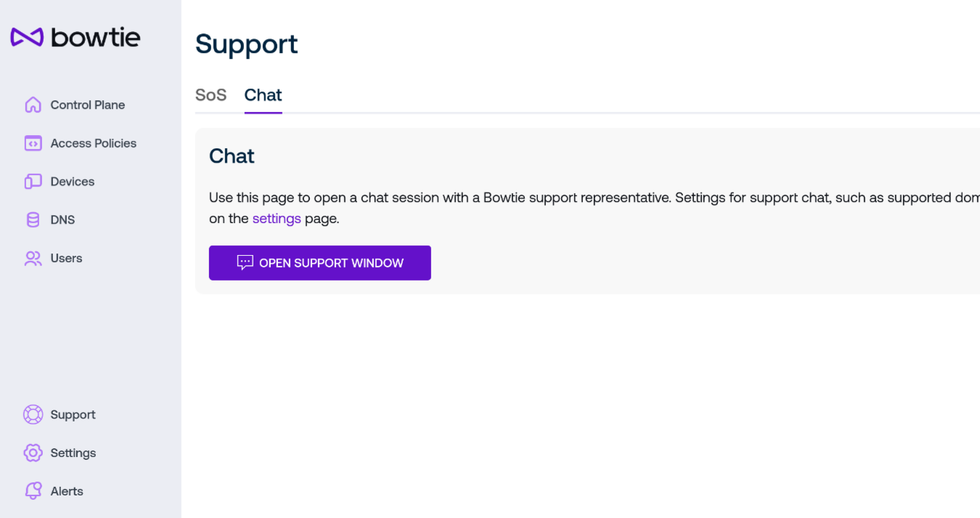Viewport: 980px width, 518px height.
Task: Select the DNS label in sidebar
Action: tap(62, 219)
